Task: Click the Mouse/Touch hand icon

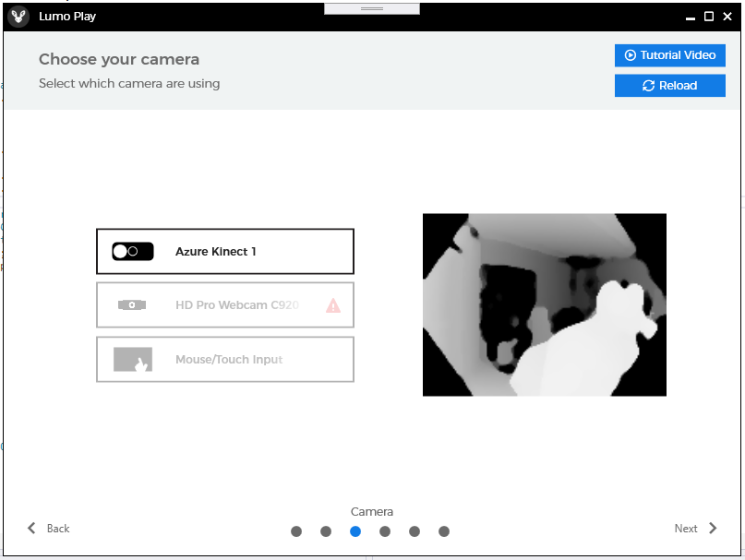Action: pyautogui.click(x=133, y=359)
